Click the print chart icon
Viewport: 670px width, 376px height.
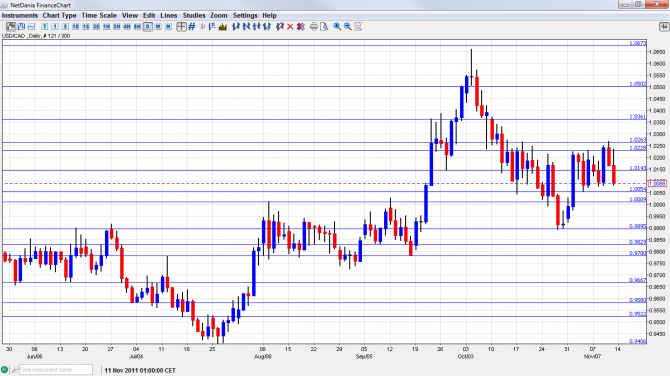coord(314,26)
